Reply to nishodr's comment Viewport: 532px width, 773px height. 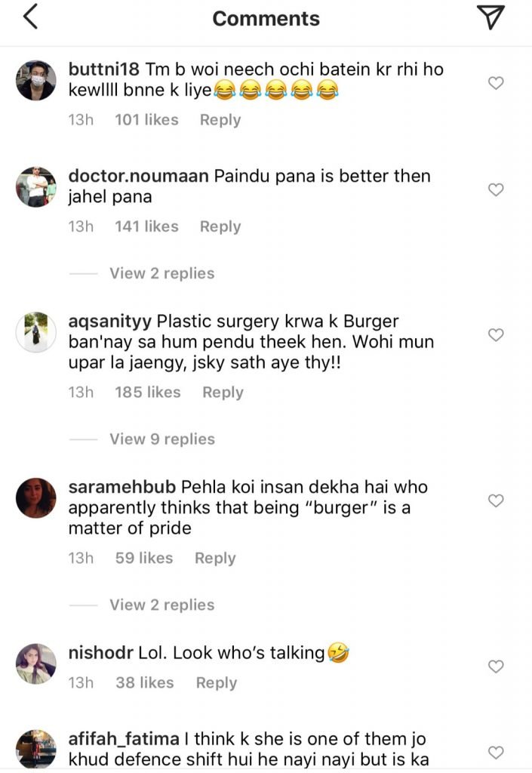point(216,682)
